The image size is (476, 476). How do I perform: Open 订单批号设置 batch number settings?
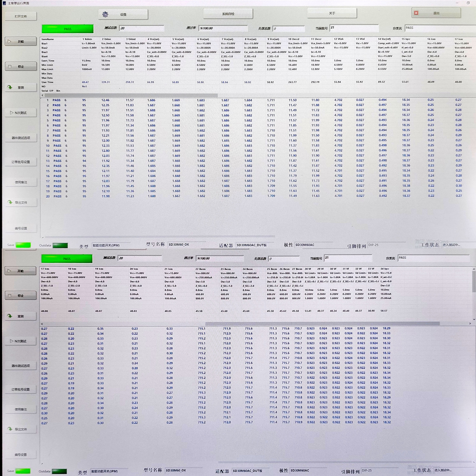click(x=21, y=162)
